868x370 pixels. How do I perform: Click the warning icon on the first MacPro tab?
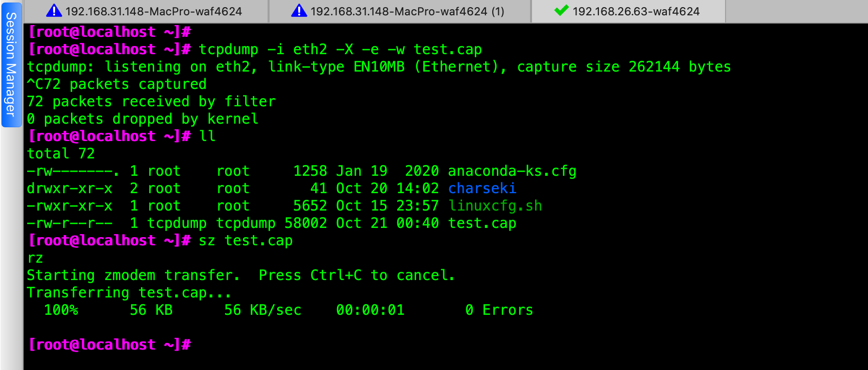click(54, 11)
